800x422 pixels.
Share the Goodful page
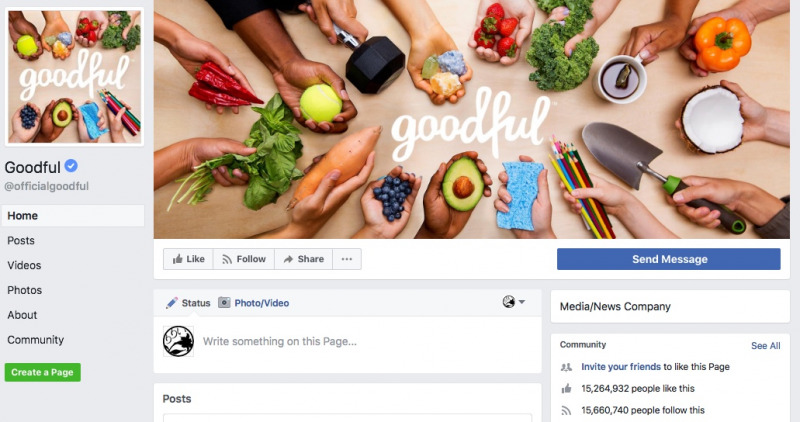[304, 259]
